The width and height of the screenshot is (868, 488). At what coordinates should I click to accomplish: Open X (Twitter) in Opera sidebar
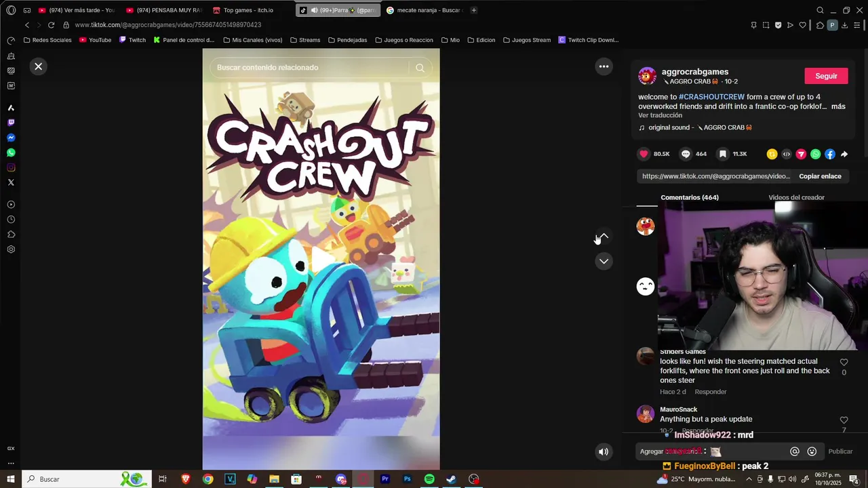[11, 182]
